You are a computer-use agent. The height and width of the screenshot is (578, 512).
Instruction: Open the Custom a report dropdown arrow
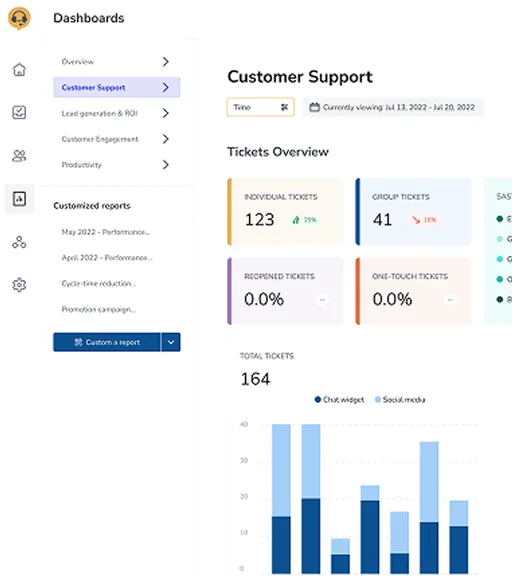[x=171, y=342]
